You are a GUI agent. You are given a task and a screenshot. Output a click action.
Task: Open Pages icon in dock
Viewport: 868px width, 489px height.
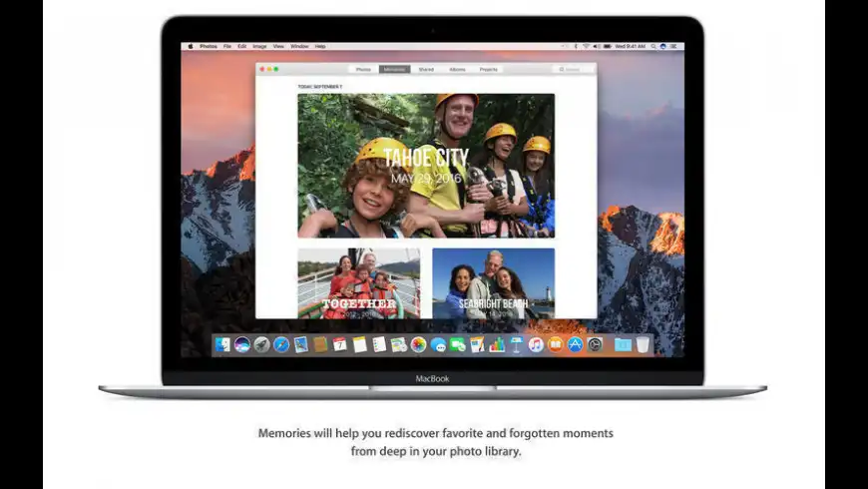pos(477,344)
